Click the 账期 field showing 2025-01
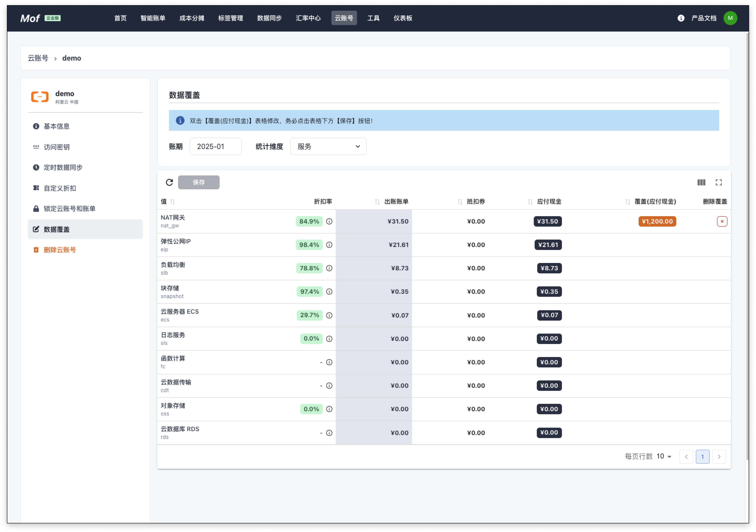The image size is (756, 532). click(x=215, y=147)
